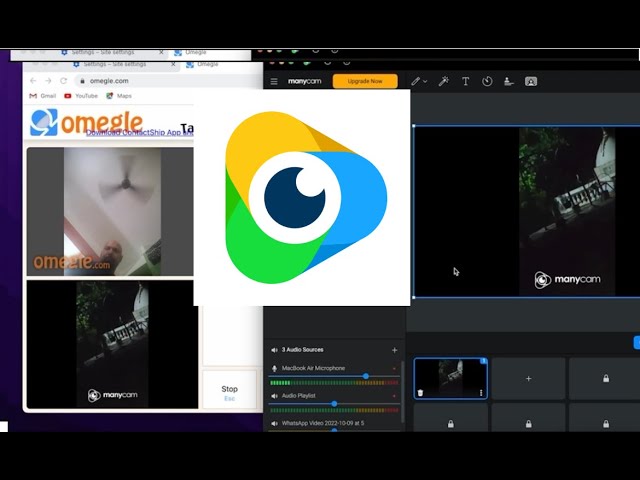
Task: Open the ManyCam hamburger menu
Action: 274,82
